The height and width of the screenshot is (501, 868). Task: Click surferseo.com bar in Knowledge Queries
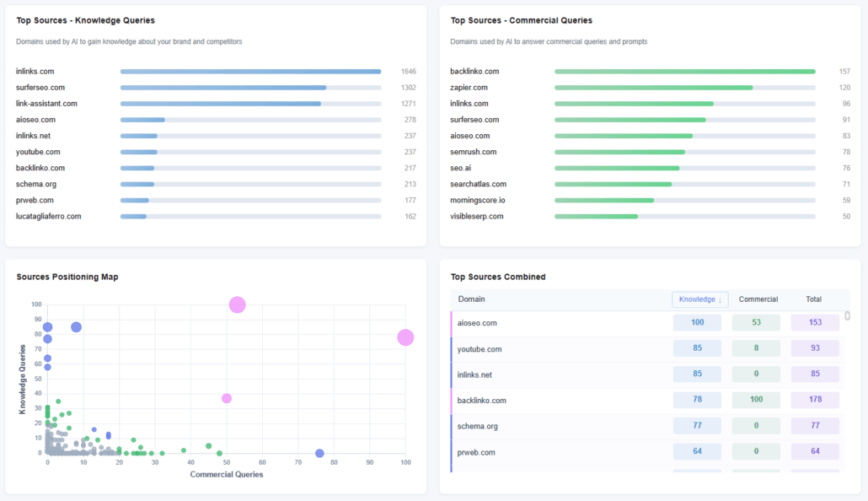[x=223, y=88]
